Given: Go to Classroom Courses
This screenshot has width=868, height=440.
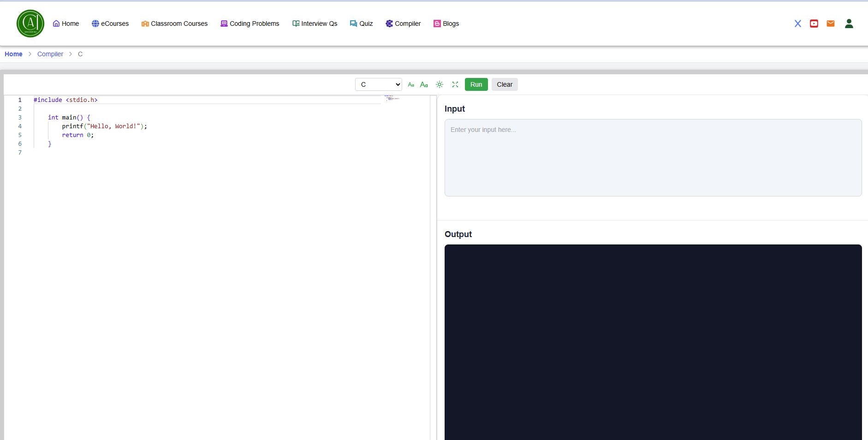Looking at the screenshot, I should [174, 24].
